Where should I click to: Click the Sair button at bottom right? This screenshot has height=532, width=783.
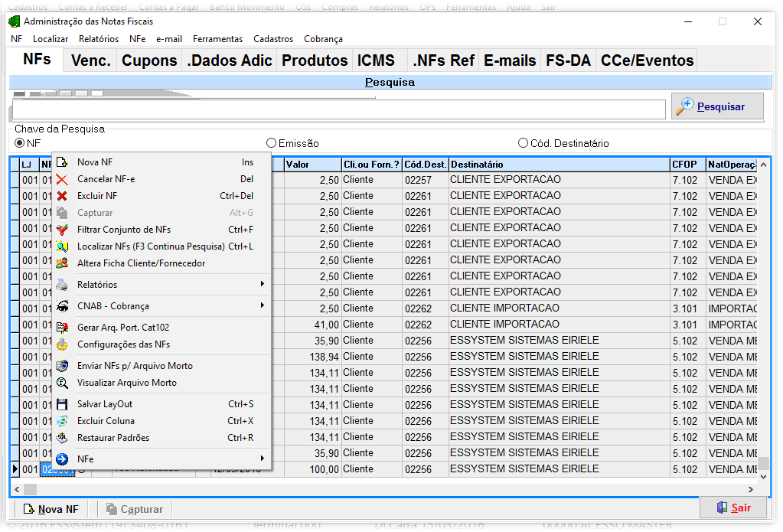[732, 508]
